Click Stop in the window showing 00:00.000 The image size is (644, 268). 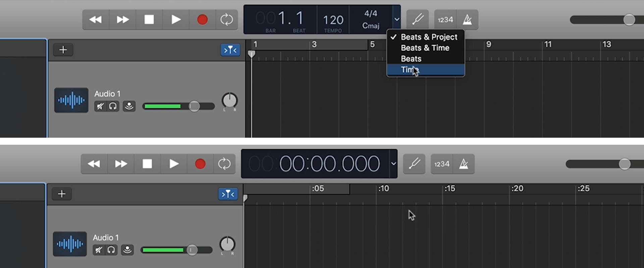(147, 164)
